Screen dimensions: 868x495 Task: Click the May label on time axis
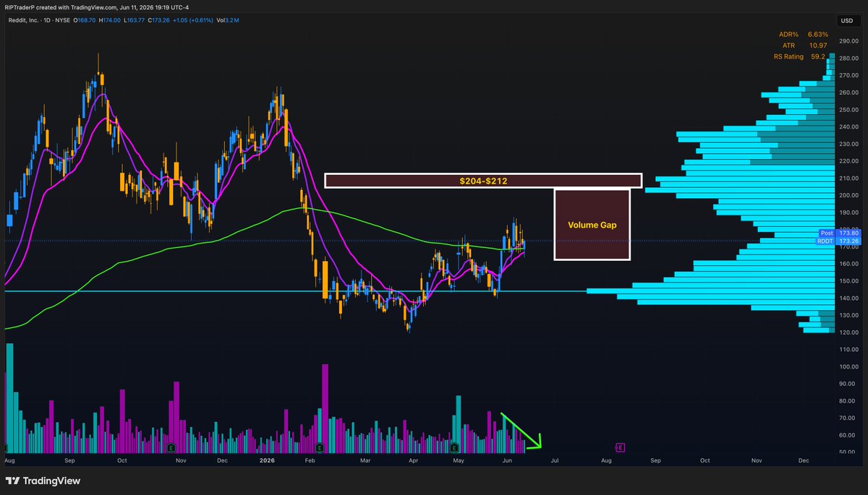pyautogui.click(x=459, y=460)
